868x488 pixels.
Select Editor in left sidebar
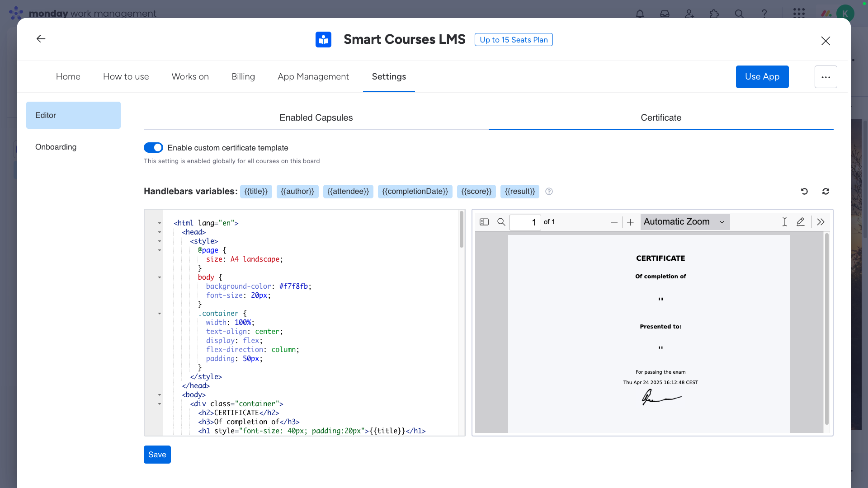tap(73, 115)
